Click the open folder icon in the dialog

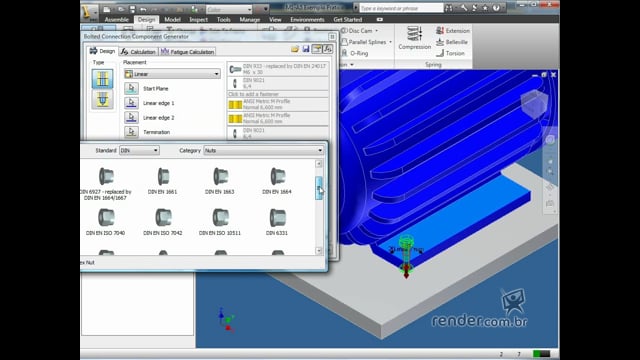pos(295,49)
